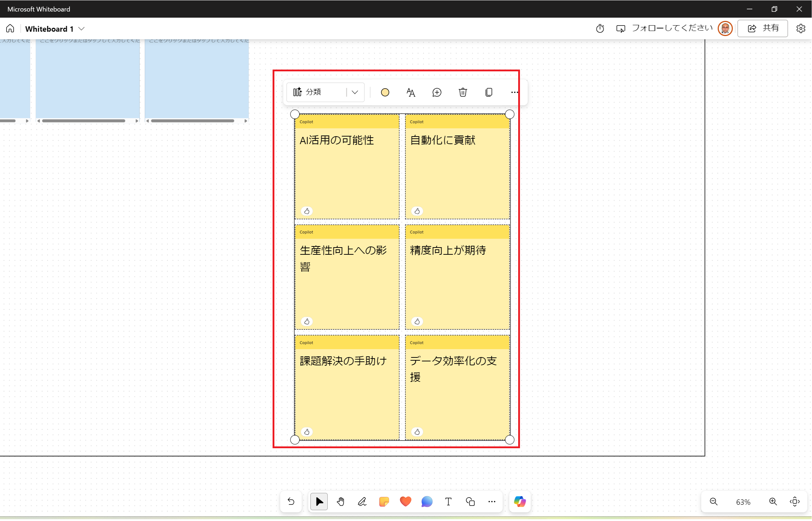
Task: Open the timer tool
Action: coord(600,28)
